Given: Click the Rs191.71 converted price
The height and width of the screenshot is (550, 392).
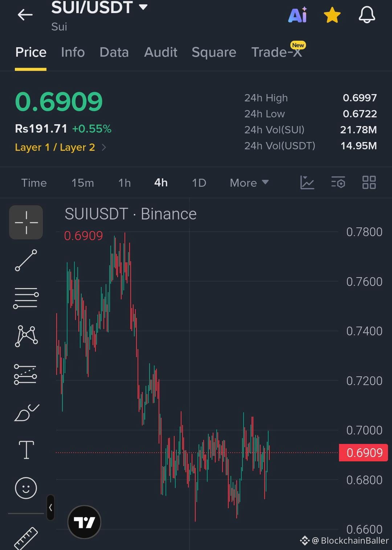Looking at the screenshot, I should click(x=41, y=129).
